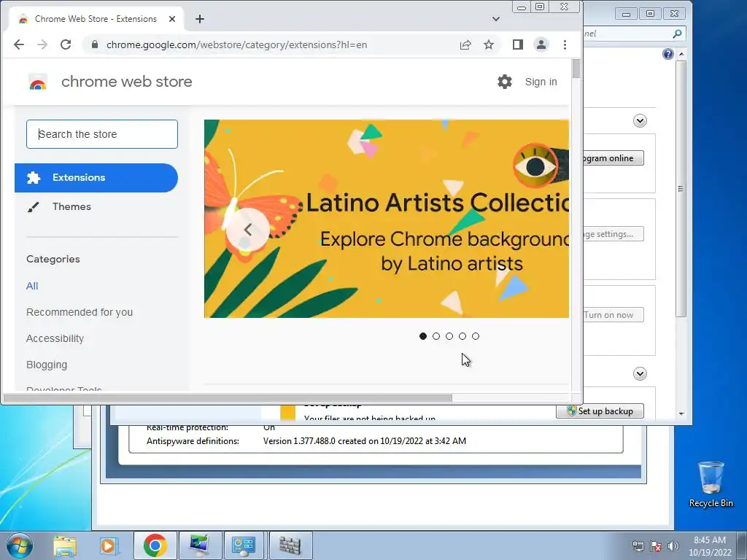Open the Control Panel taskbar button
This screenshot has width=747, height=560.
pos(244,545)
